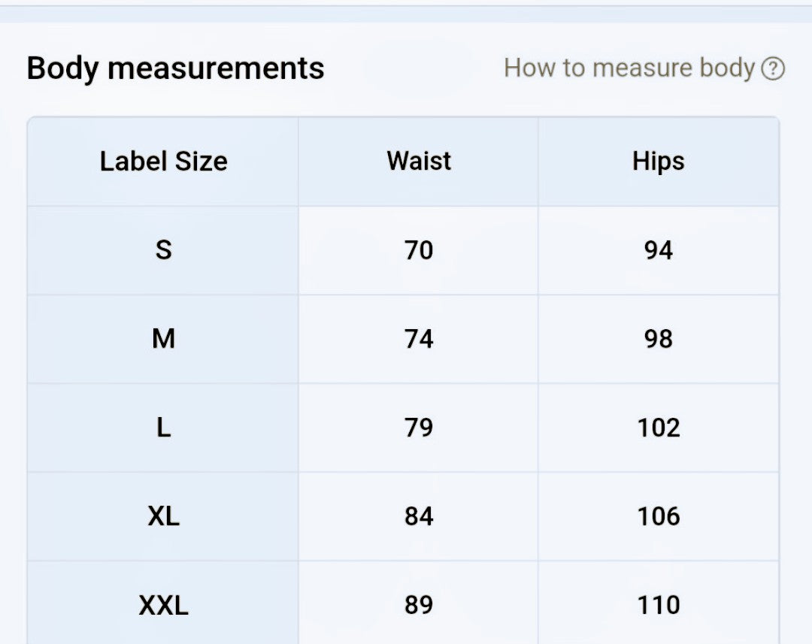Select size XL row label
The image size is (812, 644).
(x=163, y=516)
